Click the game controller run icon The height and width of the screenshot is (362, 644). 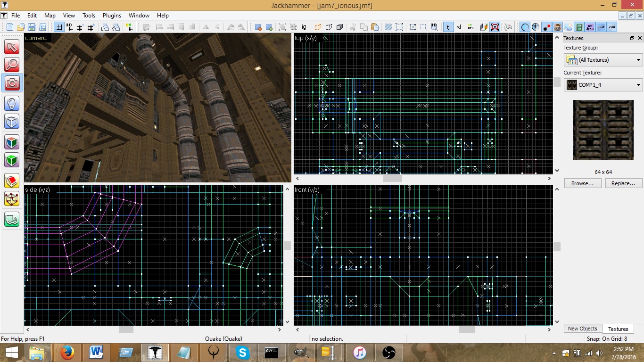click(x=508, y=27)
